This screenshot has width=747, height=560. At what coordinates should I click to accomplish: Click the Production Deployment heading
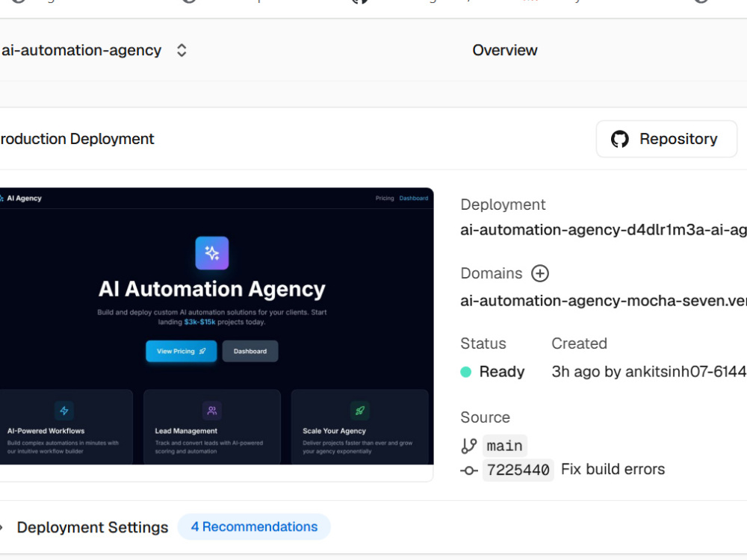pyautogui.click(x=77, y=139)
